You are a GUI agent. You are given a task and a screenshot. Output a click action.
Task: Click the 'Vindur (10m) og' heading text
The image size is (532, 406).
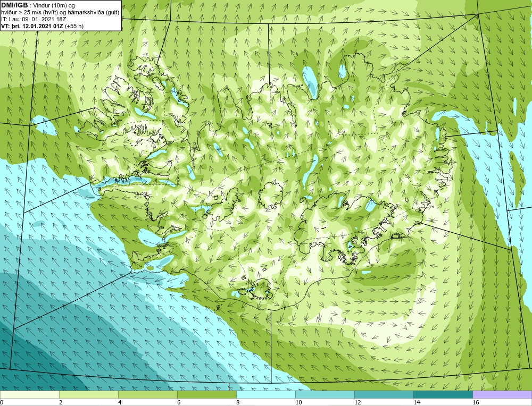click(54, 5)
